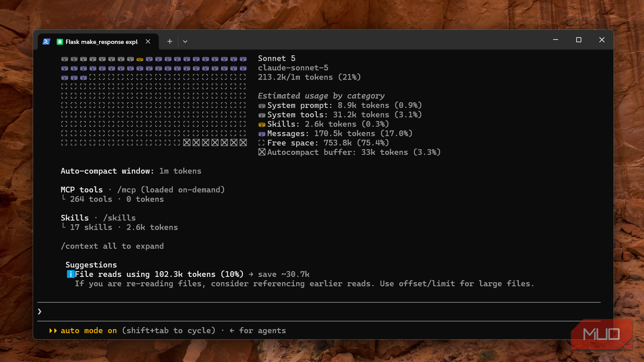Click the 'Estimated usage by category' heading
This screenshot has height=362, width=644.
pos(321,96)
